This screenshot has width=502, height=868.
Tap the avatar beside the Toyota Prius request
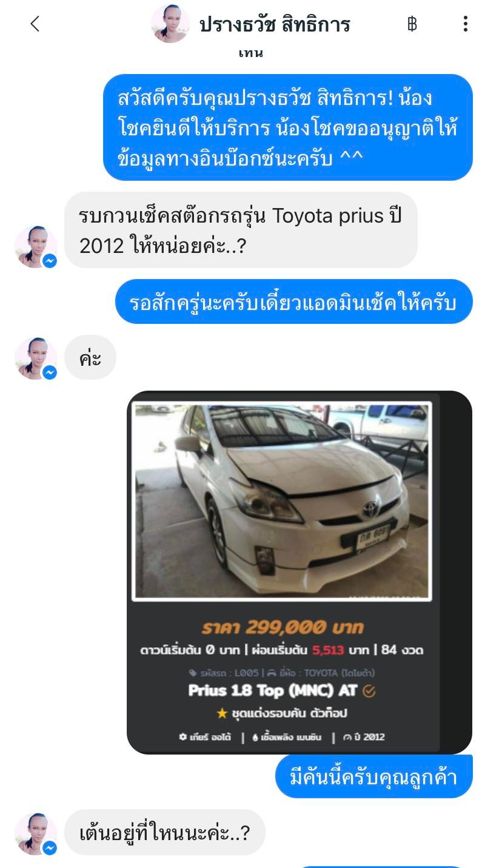[36, 247]
